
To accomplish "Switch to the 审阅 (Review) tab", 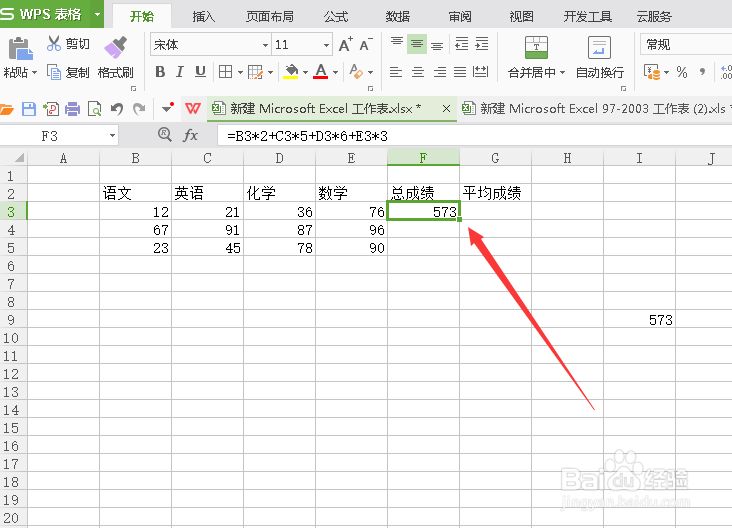I will pos(460,17).
